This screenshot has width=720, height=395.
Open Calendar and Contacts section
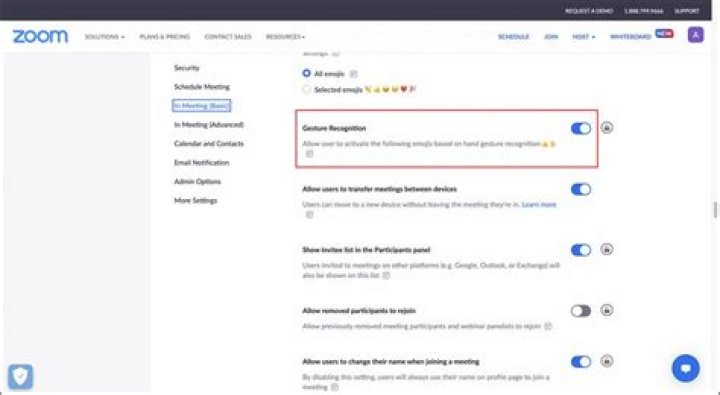209,144
